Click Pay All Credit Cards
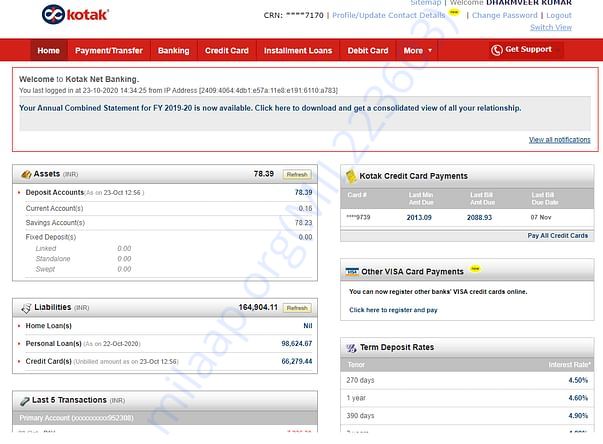The image size is (603, 444). (x=558, y=236)
